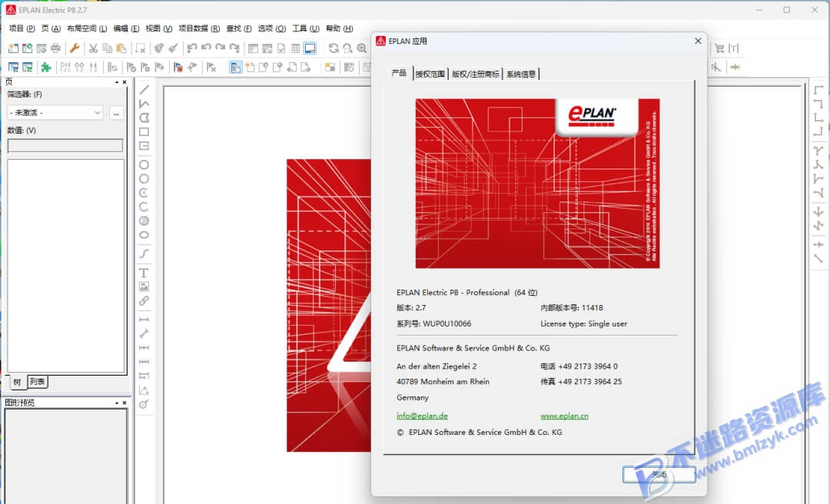Open the 布局空间(L) menu
The image size is (830, 504).
[87, 28]
